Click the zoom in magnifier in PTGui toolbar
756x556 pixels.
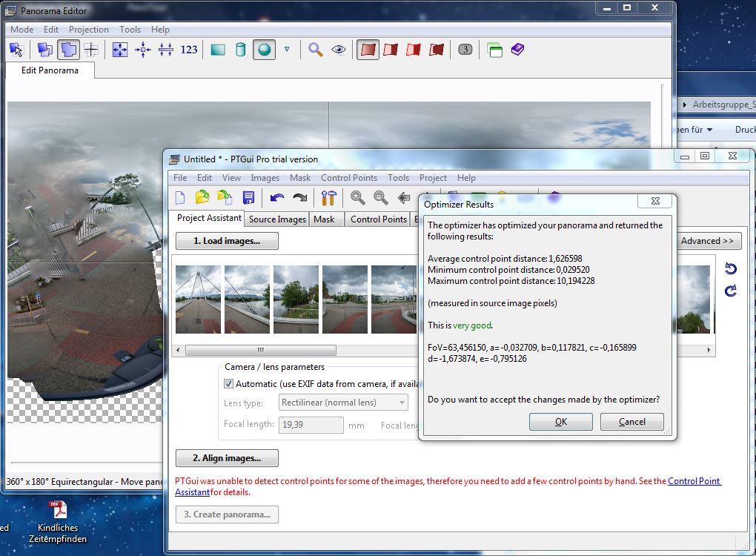pyautogui.click(x=358, y=198)
